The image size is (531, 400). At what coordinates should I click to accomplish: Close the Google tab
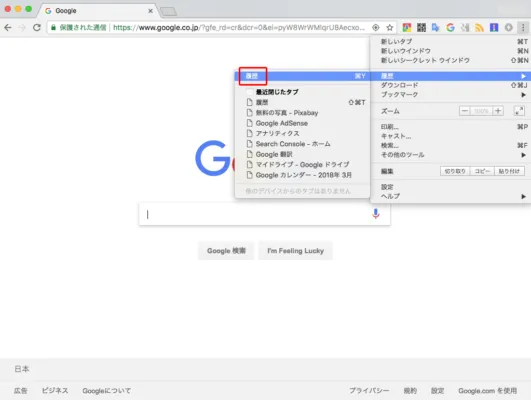[x=150, y=11]
